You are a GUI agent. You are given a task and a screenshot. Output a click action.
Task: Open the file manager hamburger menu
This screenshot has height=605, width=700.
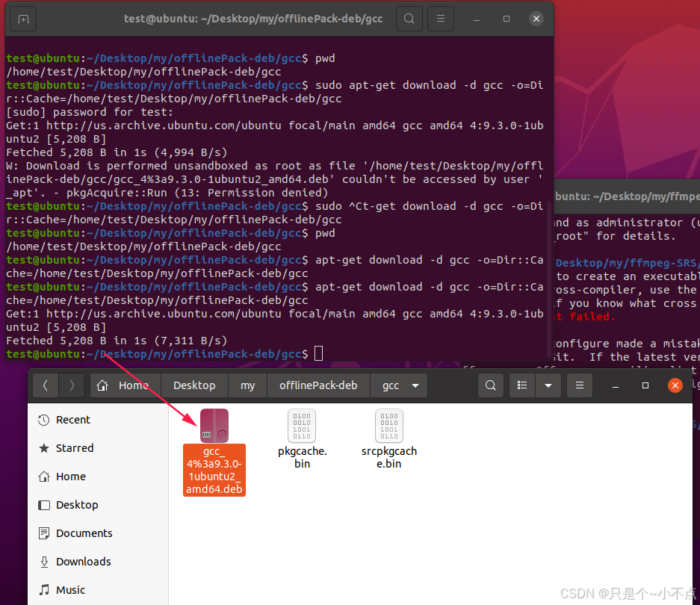580,385
